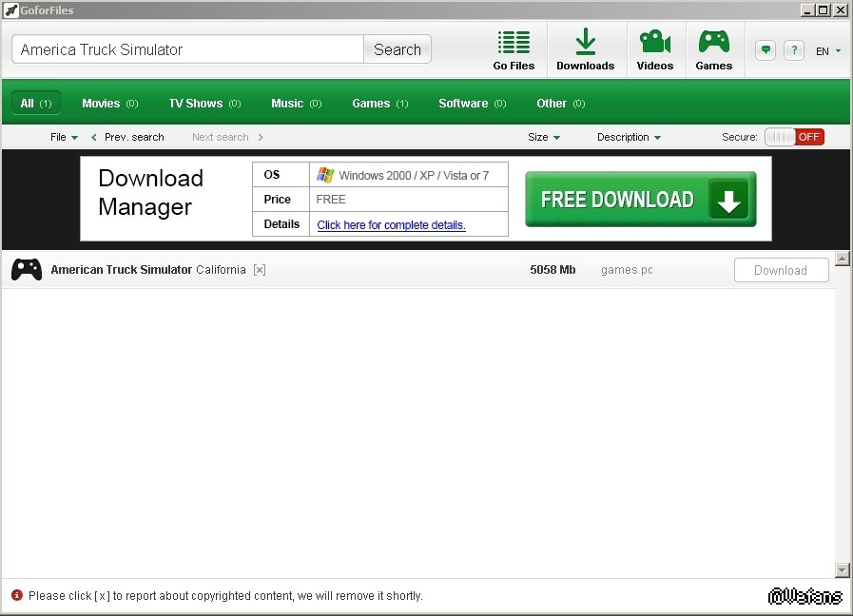Click the search text input field

tap(188, 49)
